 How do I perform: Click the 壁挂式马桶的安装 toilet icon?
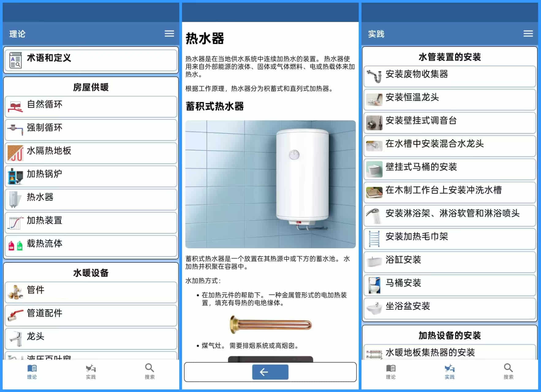(x=374, y=169)
